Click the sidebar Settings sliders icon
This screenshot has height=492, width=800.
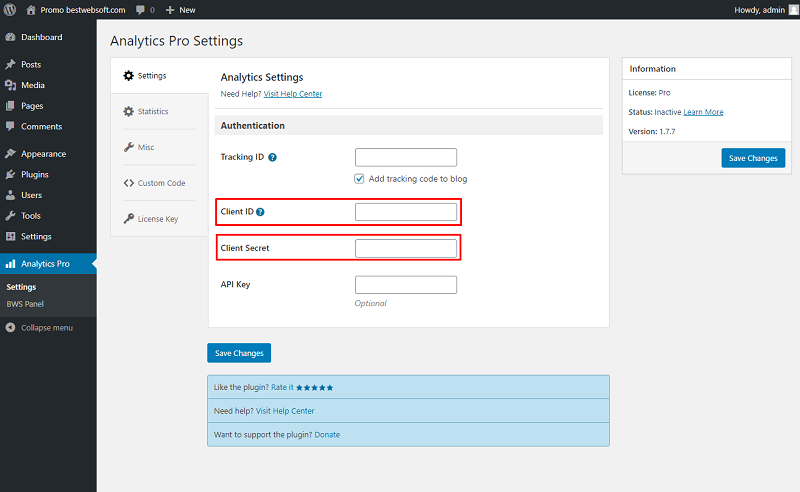[x=10, y=236]
